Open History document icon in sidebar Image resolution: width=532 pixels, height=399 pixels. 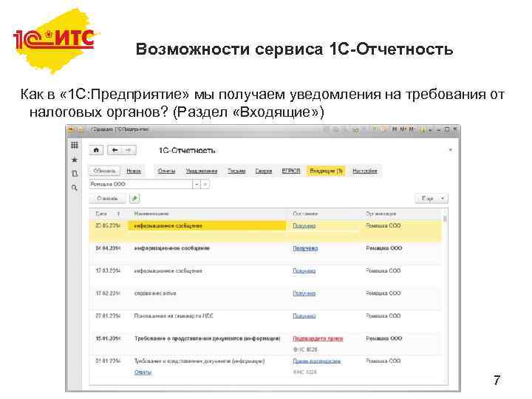pos(75,174)
